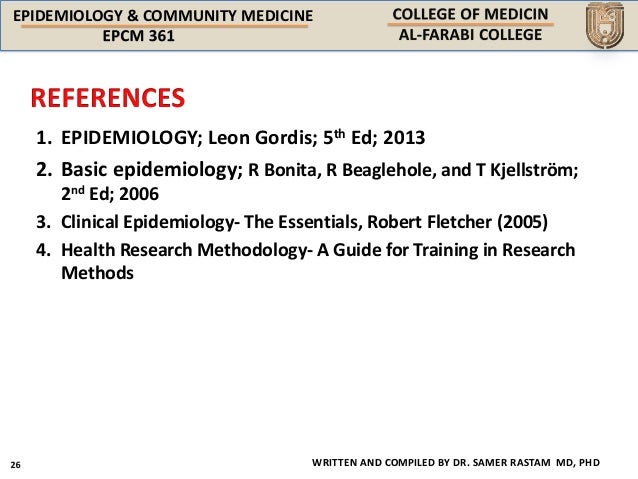Image resolution: width=638 pixels, height=479 pixels.
Task: Click list number 1 marker
Action: click(x=44, y=138)
